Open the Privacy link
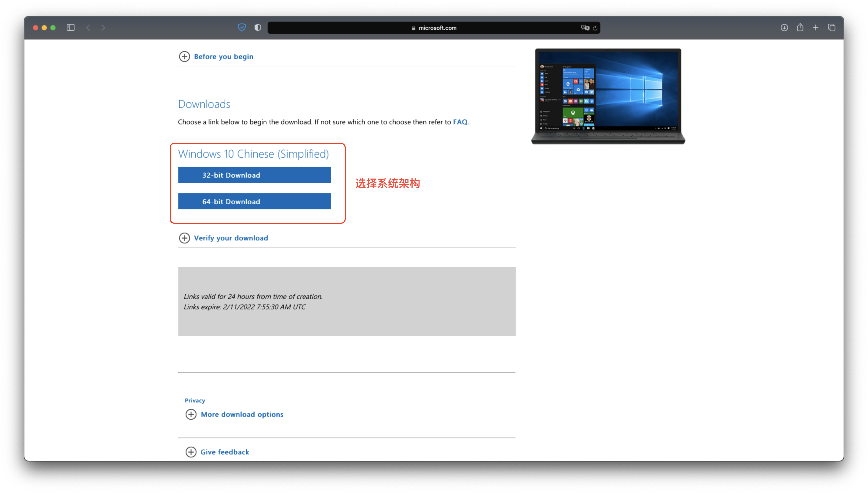Image resolution: width=868 pixels, height=493 pixels. click(195, 400)
